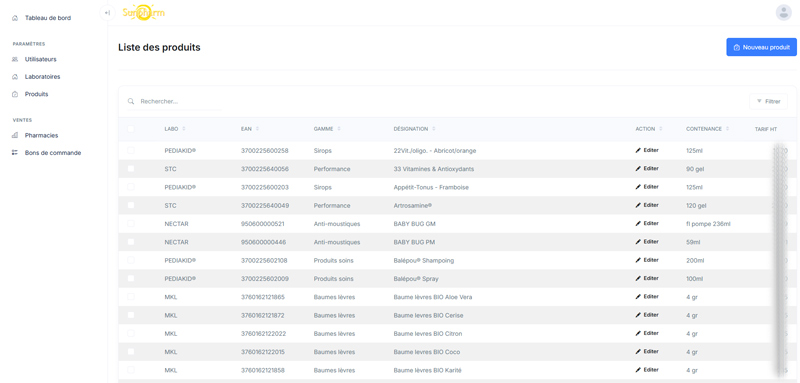The height and width of the screenshot is (383, 800).
Task: Click the 'Baume lèvres BIO Aloe Vera' designation
Action: pyautogui.click(x=433, y=297)
